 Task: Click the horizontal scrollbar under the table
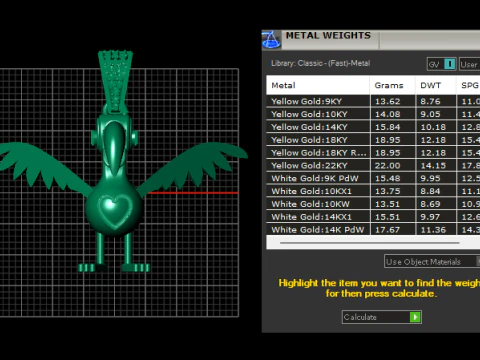(x=370, y=243)
